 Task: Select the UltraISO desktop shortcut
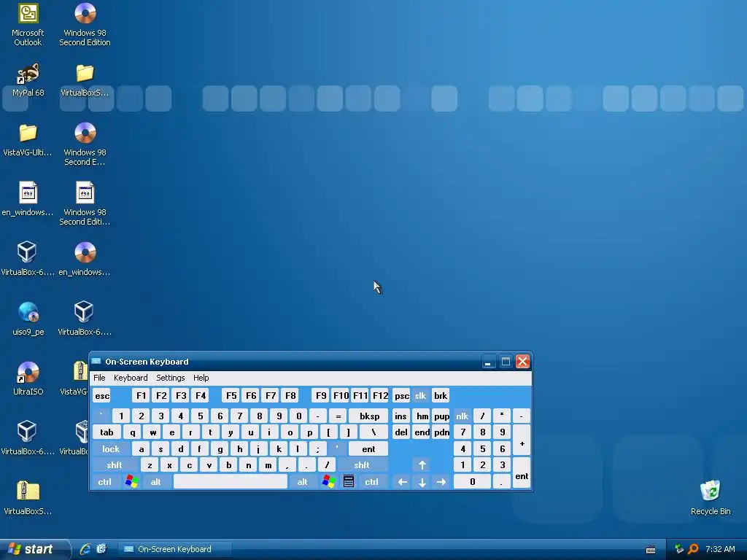point(28,379)
